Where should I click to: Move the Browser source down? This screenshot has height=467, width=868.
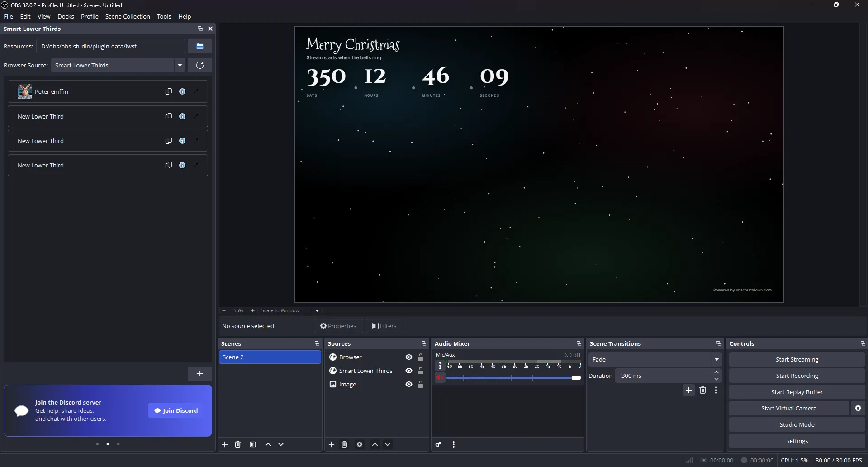click(388, 444)
